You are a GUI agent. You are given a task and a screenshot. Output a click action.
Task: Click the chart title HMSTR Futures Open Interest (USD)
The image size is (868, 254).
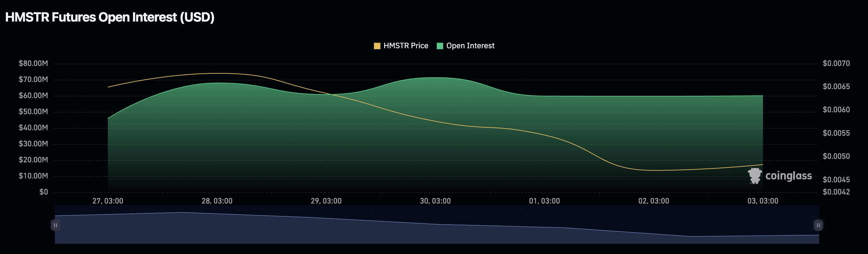click(110, 17)
